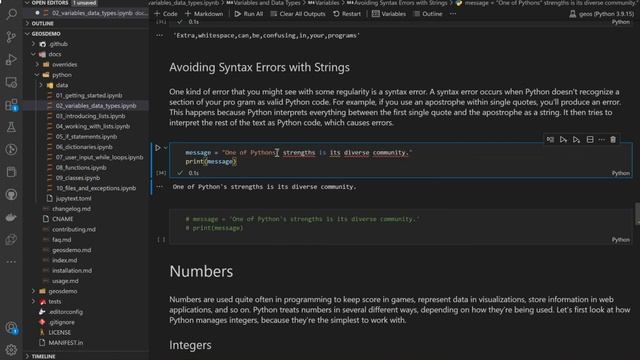Execute cell and below from cell toolbar

(x=576, y=140)
